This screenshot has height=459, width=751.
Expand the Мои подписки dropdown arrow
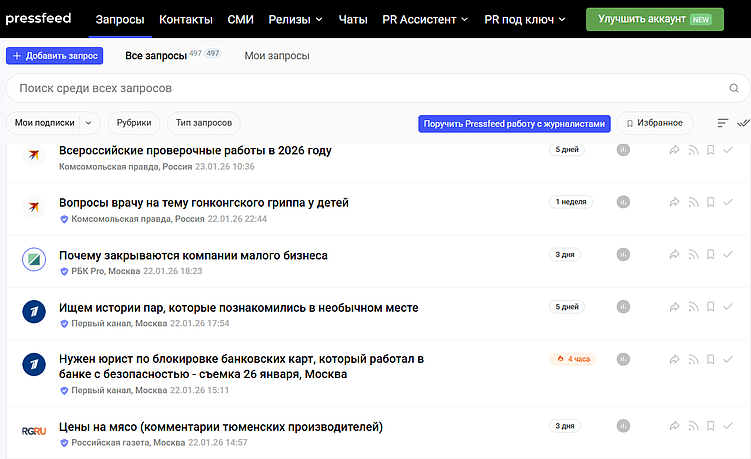point(88,123)
